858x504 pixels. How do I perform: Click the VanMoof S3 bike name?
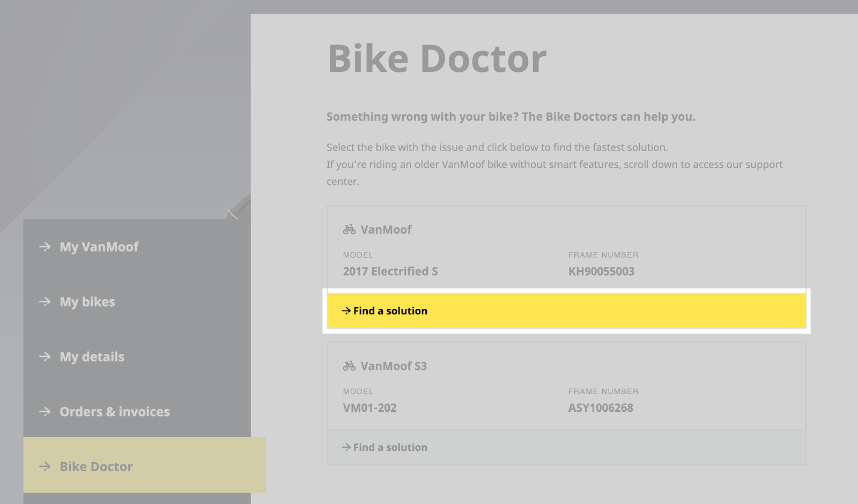click(x=394, y=366)
